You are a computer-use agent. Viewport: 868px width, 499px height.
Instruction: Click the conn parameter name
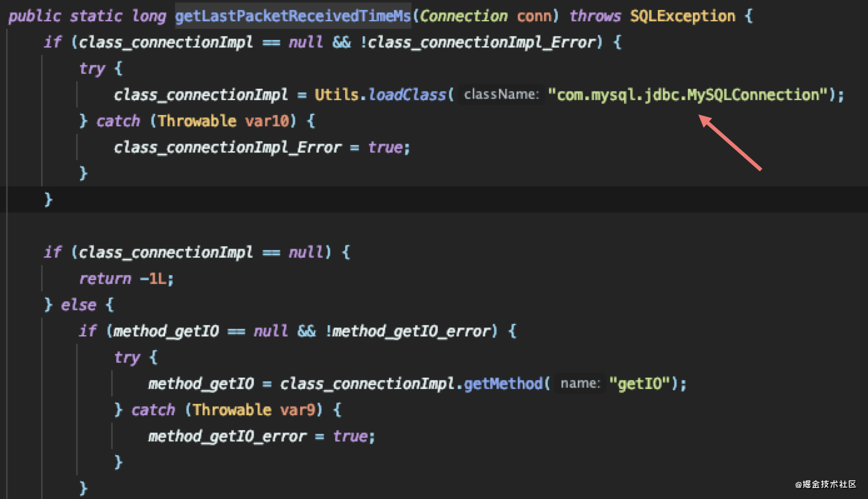pyautogui.click(x=535, y=16)
